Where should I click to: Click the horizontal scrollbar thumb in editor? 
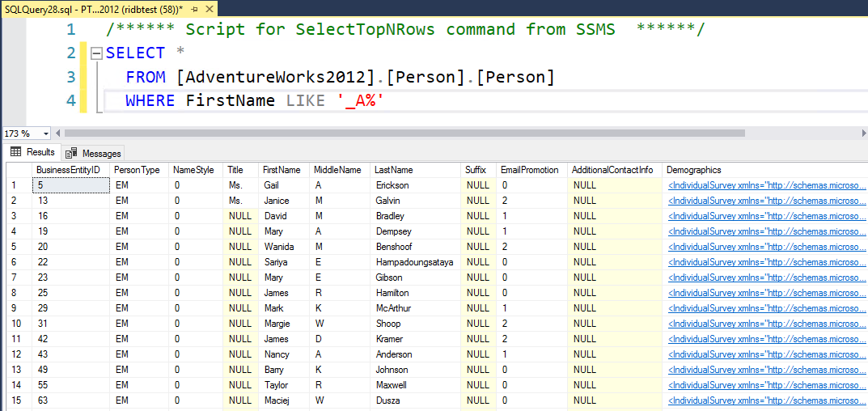[x=406, y=133]
